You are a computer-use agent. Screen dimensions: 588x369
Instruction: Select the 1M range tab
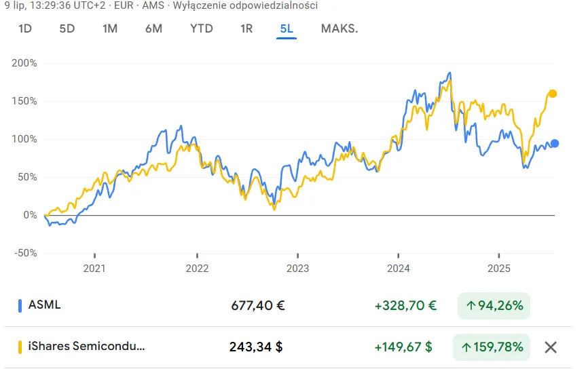pyautogui.click(x=110, y=28)
